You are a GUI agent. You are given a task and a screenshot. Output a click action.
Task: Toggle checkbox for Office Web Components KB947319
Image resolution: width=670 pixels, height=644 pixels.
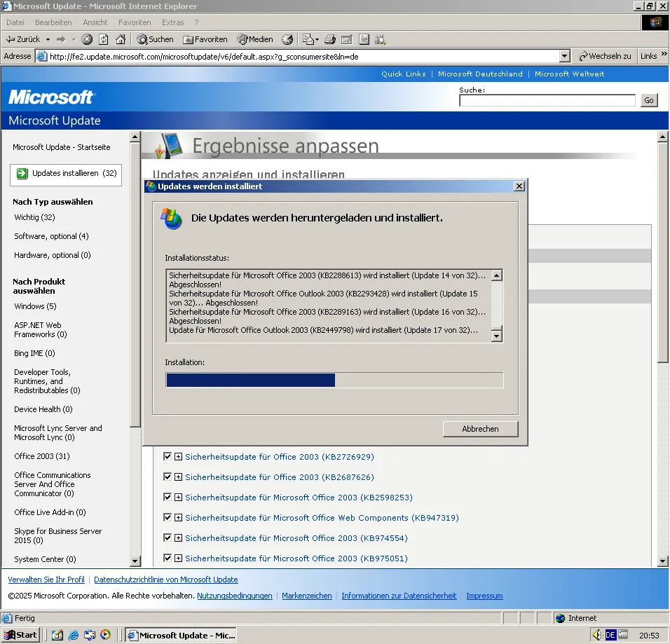167,517
